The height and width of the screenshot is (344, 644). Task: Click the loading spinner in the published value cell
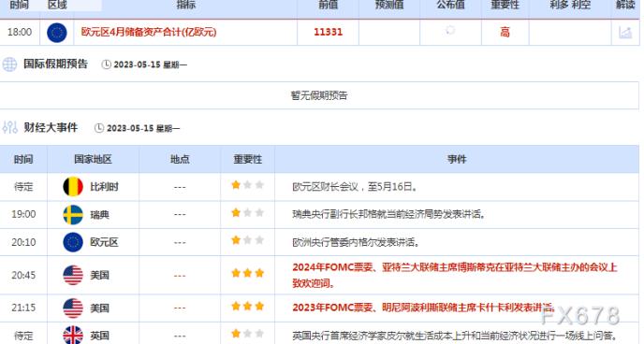[450, 30]
